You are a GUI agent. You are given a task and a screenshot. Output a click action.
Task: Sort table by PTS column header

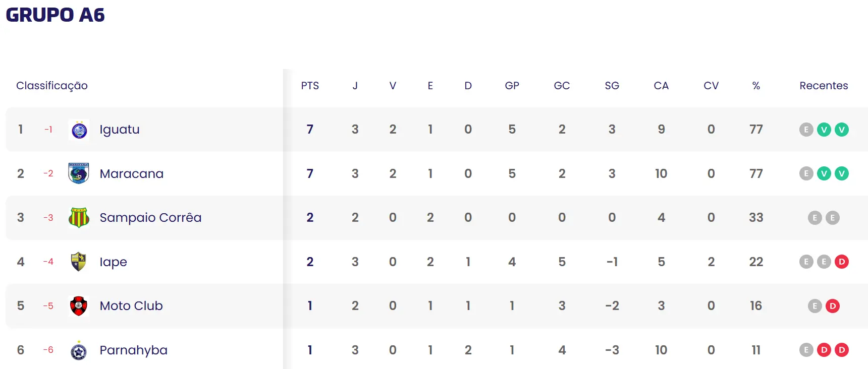[x=310, y=86]
